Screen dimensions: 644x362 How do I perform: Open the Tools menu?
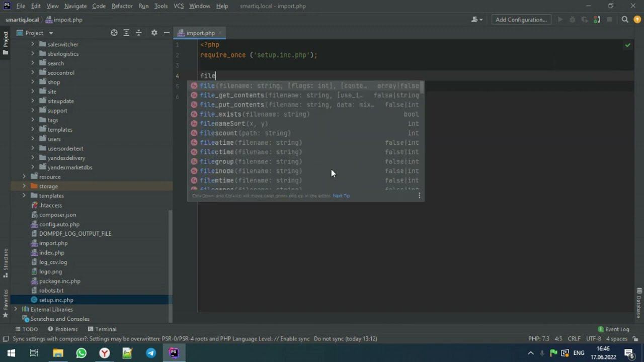(x=161, y=6)
